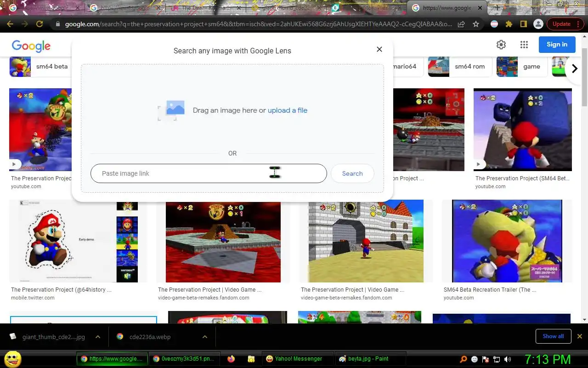Click the 7:13 PM taskbar clock

pos(548,359)
